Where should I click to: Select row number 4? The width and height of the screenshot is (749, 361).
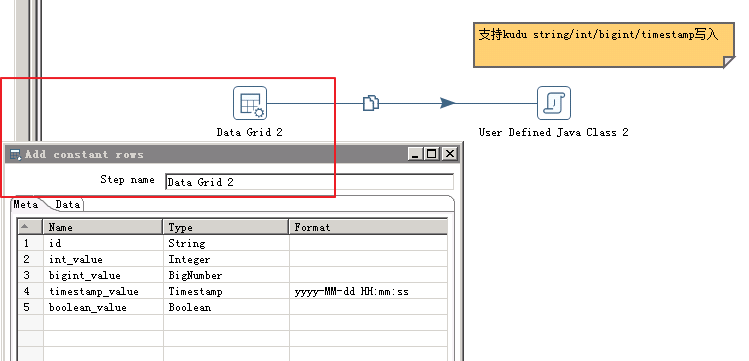point(31,291)
